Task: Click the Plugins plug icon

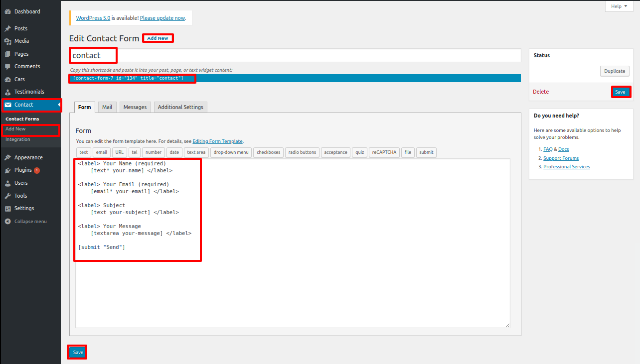Action: coord(8,170)
